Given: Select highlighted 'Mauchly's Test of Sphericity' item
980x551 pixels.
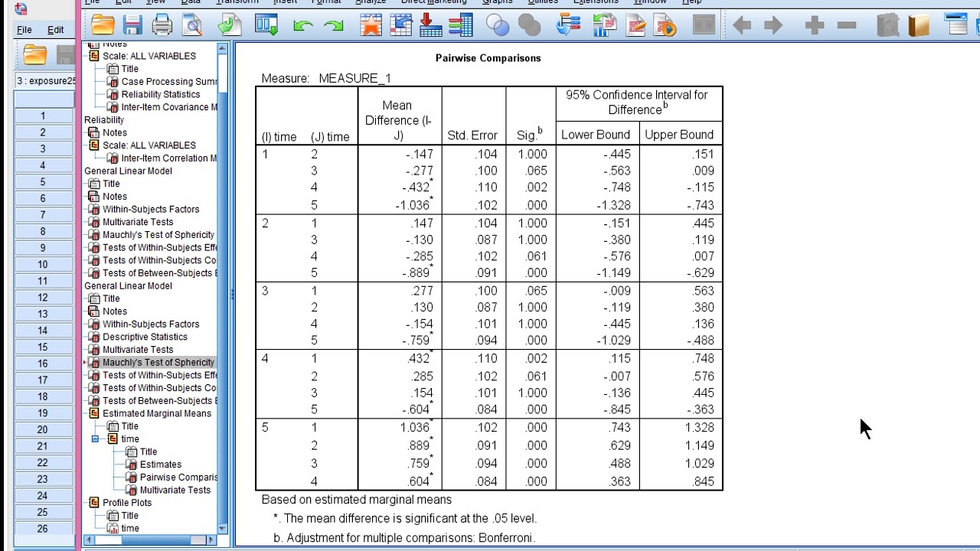Looking at the screenshot, I should [158, 363].
